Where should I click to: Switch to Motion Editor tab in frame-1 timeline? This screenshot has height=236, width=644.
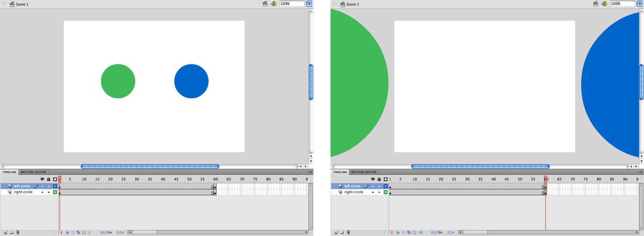[x=33, y=172]
